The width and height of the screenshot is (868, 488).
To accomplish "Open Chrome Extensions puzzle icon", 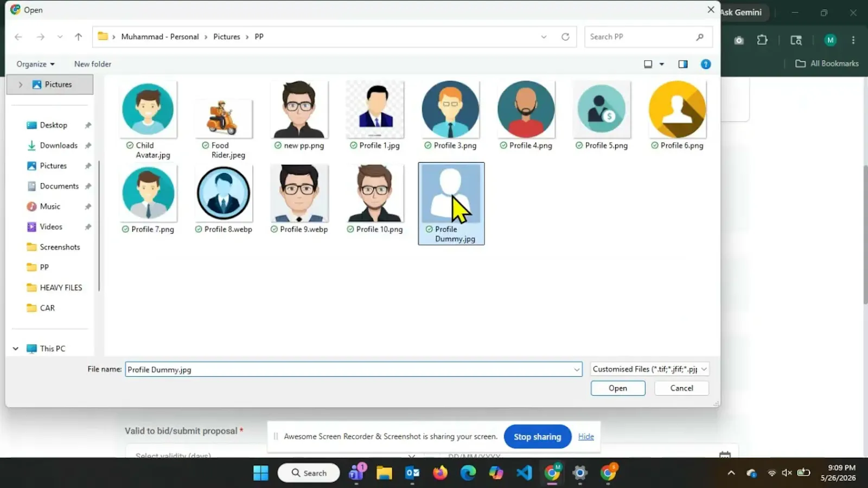I will click(x=762, y=40).
